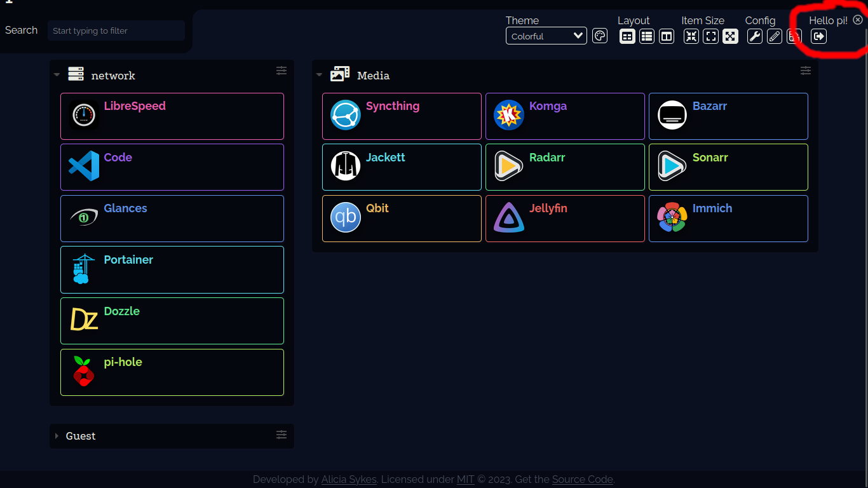Open Media section options sliders icon
This screenshot has width=868, height=488.
point(806,71)
